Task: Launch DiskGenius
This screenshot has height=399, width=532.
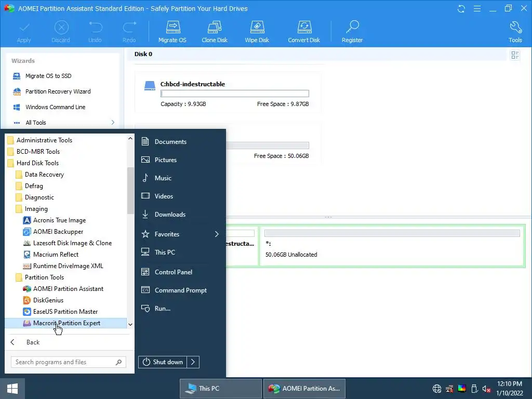Action: pyautogui.click(x=48, y=300)
